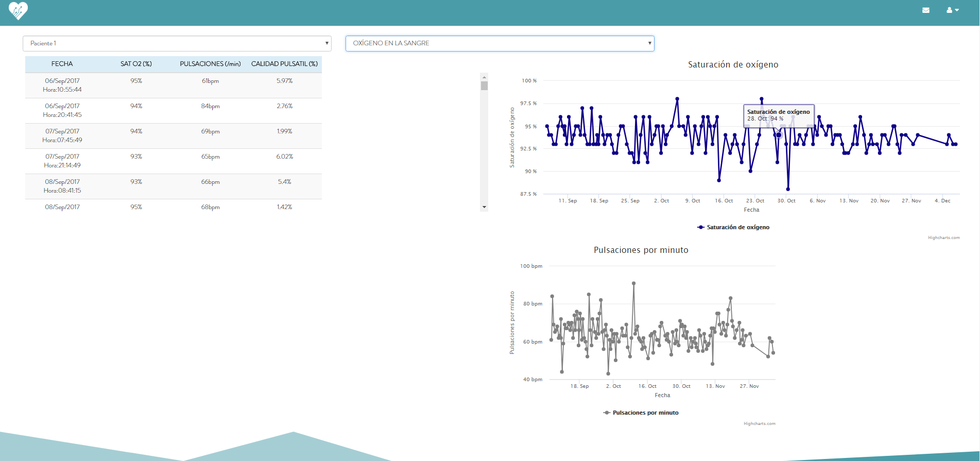
Task: Open Highcharts.com link under oxygen chart
Action: pos(943,238)
